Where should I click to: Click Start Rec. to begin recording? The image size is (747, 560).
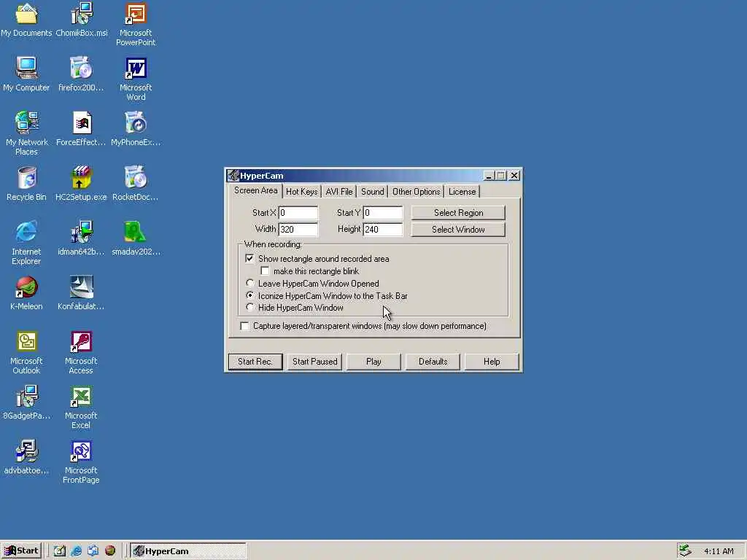point(255,362)
